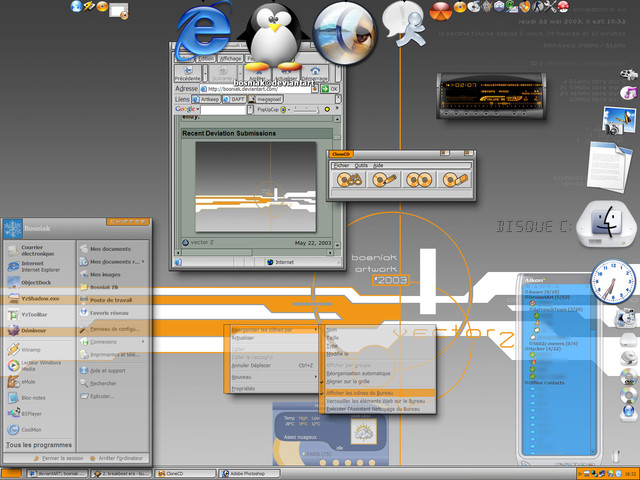The height and width of the screenshot is (480, 640).
Task: Switch to CloneCD taskbar button
Action: pyautogui.click(x=186, y=473)
